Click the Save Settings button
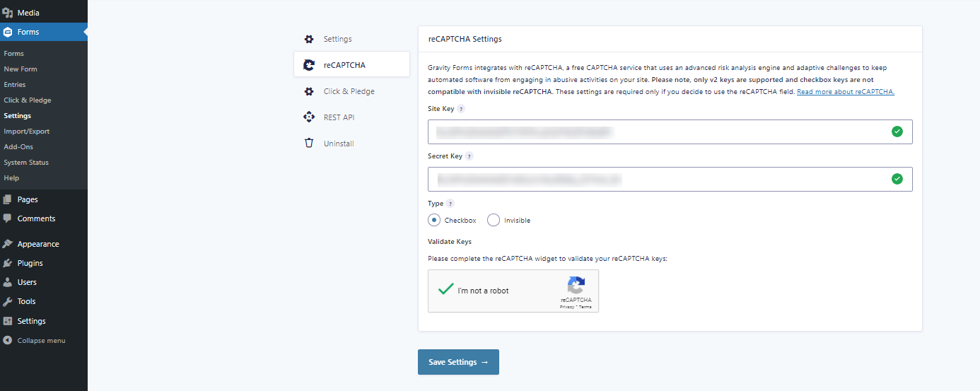 [x=458, y=362]
